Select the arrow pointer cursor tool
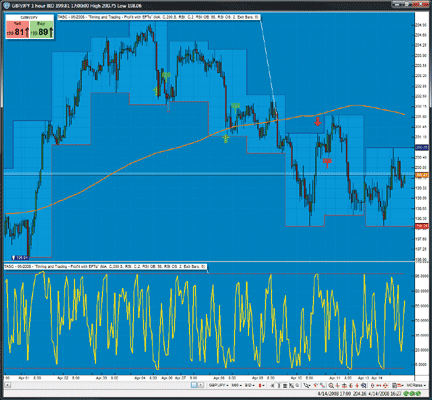 pos(307,386)
